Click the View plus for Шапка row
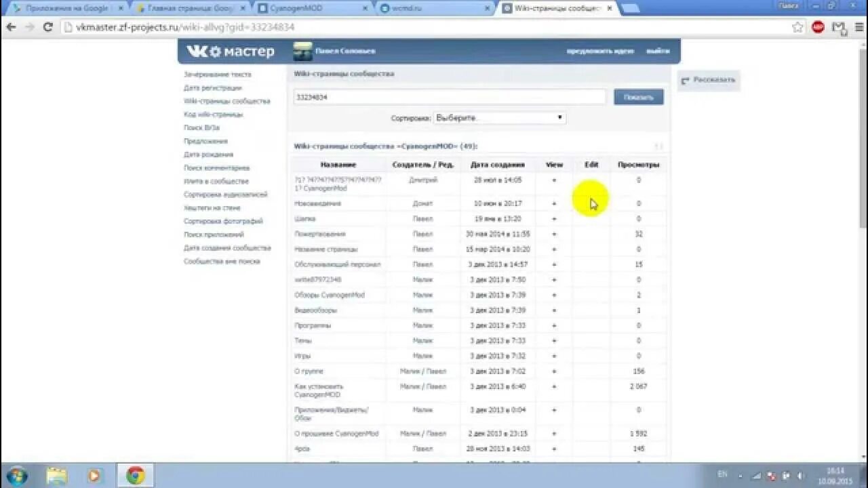The height and width of the screenshot is (488, 868). click(x=554, y=219)
